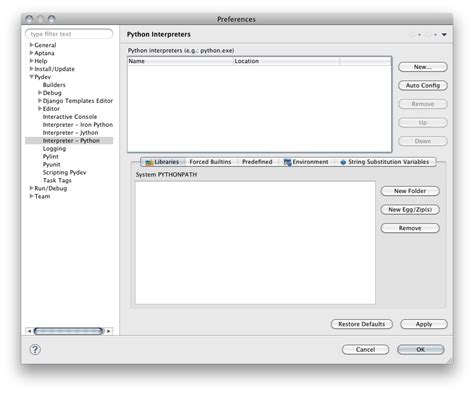Expand the Debug node under Pydev
Viewport: 474px width, 393px height.
pyautogui.click(x=40, y=92)
